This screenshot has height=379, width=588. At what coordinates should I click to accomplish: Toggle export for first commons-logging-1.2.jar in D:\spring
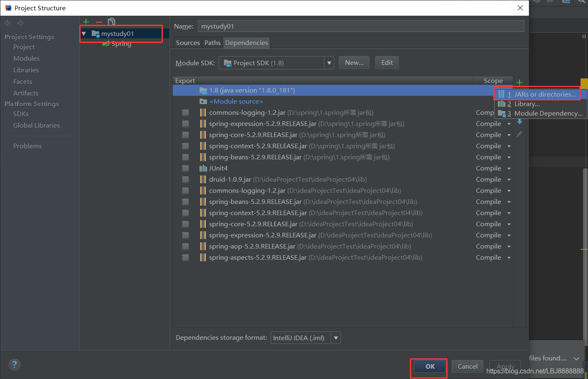pos(186,113)
